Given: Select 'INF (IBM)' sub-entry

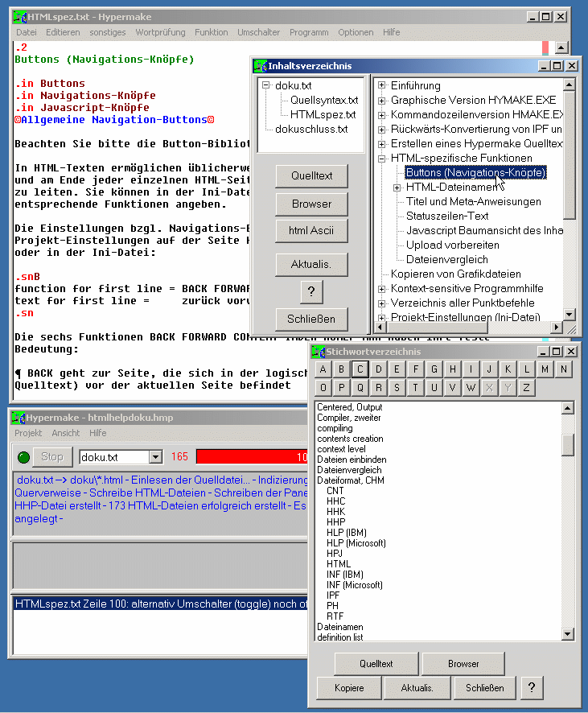Looking at the screenshot, I should (x=344, y=575).
